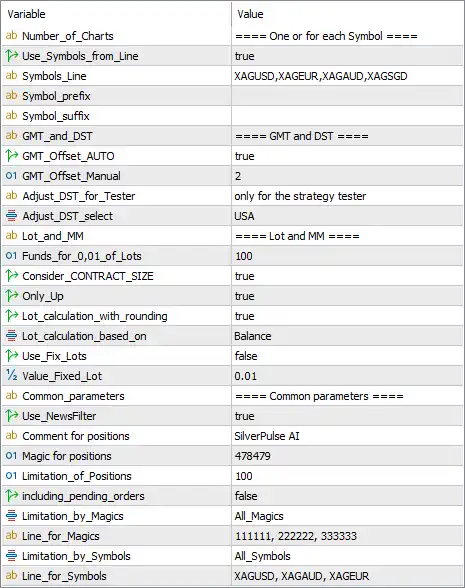Click the string icon beside Symbols_Line
Screen dimensions: 465x588
(12, 76)
